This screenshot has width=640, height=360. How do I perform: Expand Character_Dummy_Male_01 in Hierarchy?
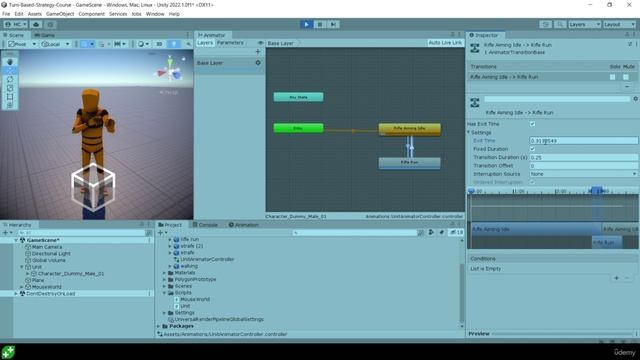tap(28, 273)
